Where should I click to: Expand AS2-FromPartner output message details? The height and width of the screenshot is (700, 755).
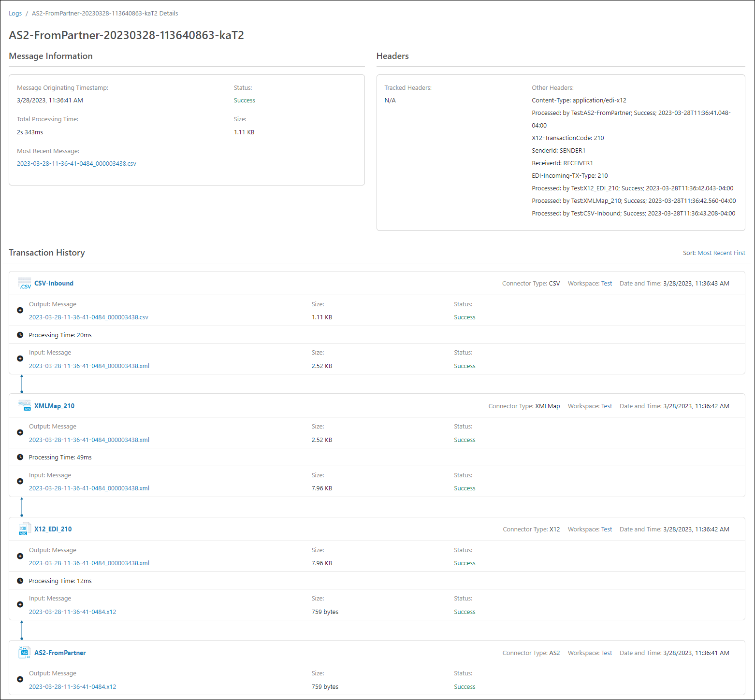tap(20, 679)
